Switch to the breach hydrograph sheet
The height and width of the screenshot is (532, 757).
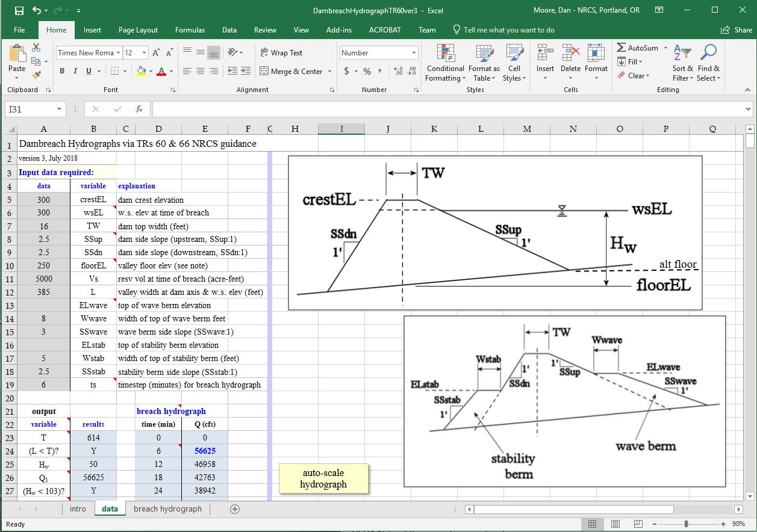pyautogui.click(x=167, y=509)
